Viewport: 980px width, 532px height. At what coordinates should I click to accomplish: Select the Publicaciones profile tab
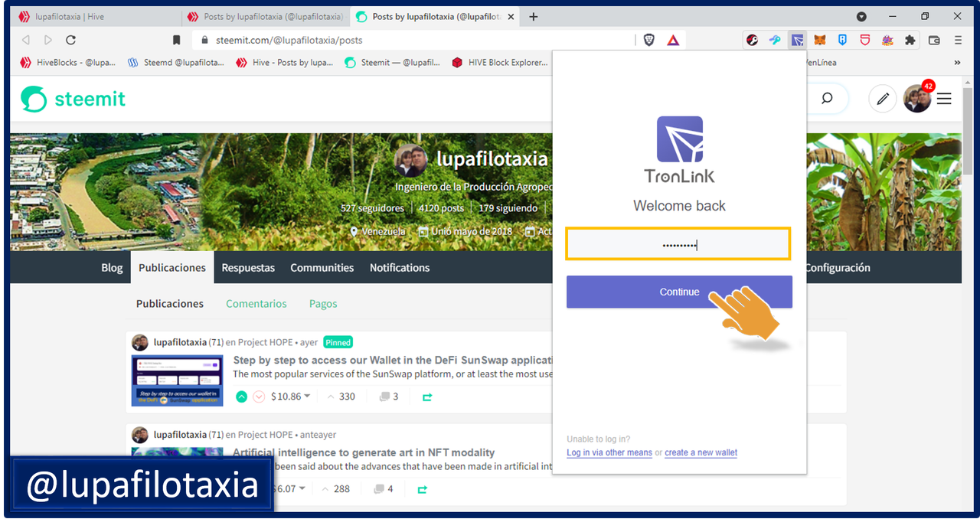point(172,268)
